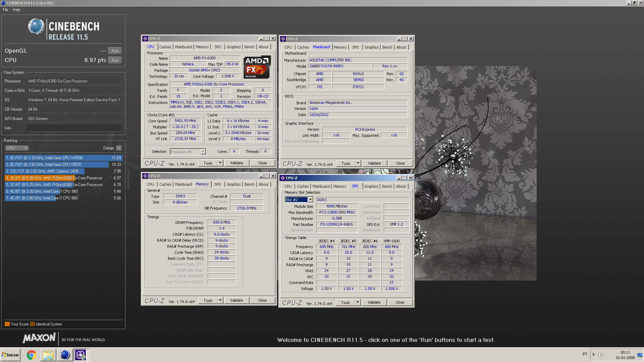Run the CPU benchmark
The height and width of the screenshot is (362, 644).
[x=115, y=60]
